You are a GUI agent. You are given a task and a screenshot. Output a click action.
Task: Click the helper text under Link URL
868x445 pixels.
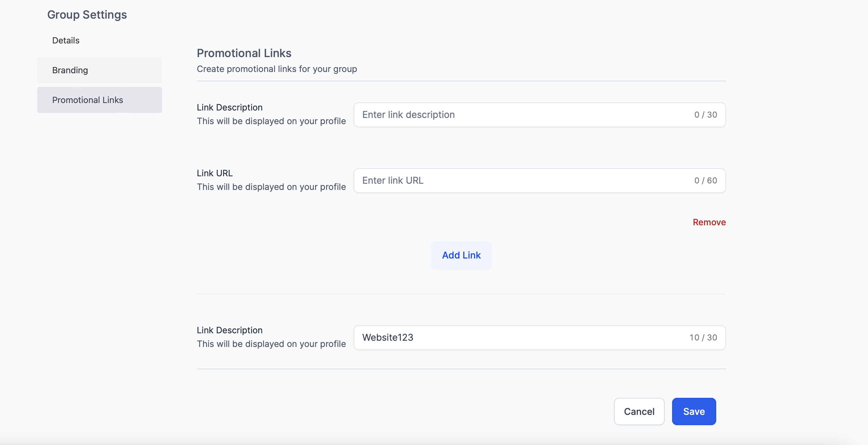point(271,187)
